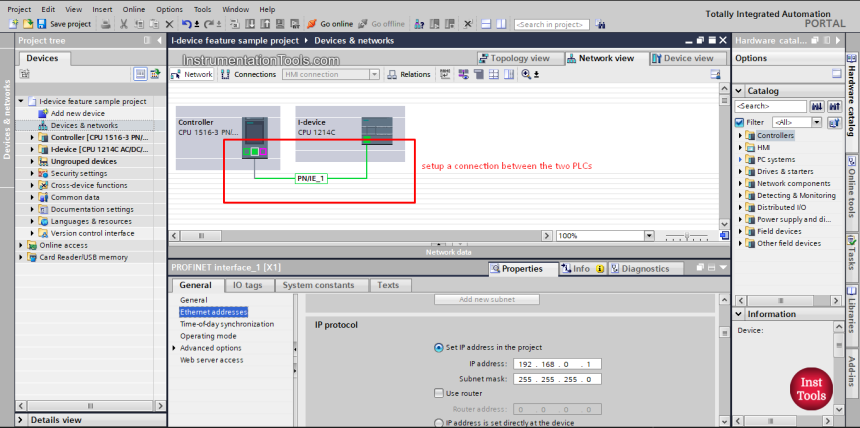
Task: Switch to the IO tags tab
Action: [x=247, y=285]
